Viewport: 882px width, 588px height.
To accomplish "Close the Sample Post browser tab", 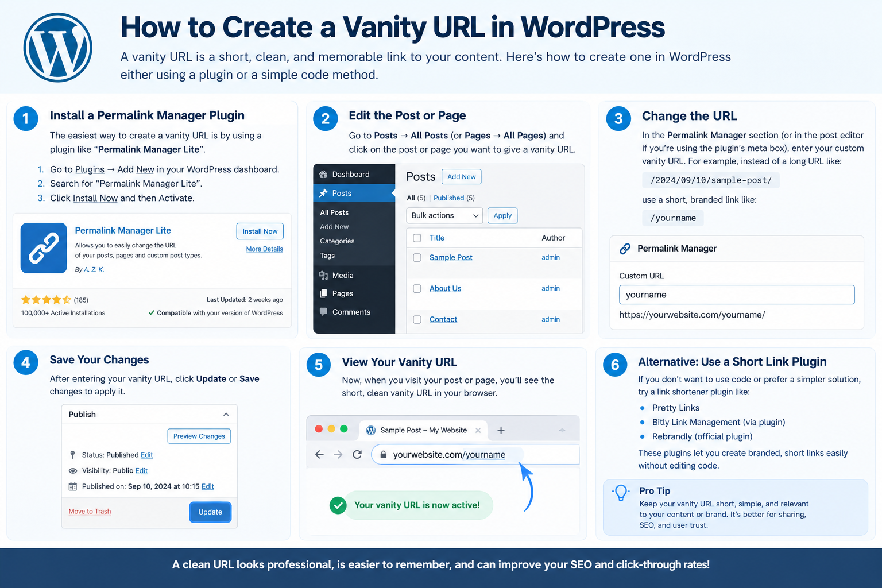I will tap(478, 430).
